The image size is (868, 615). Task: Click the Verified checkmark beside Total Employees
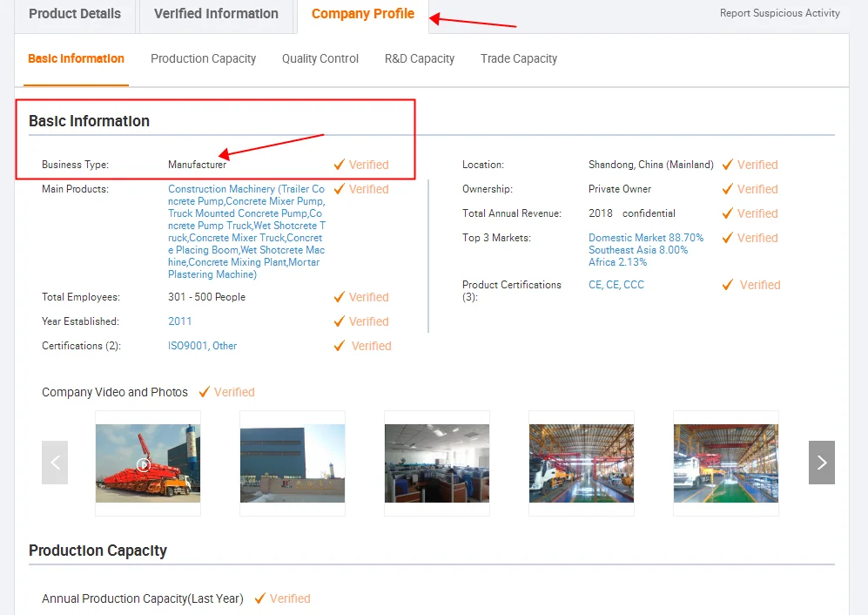(340, 297)
